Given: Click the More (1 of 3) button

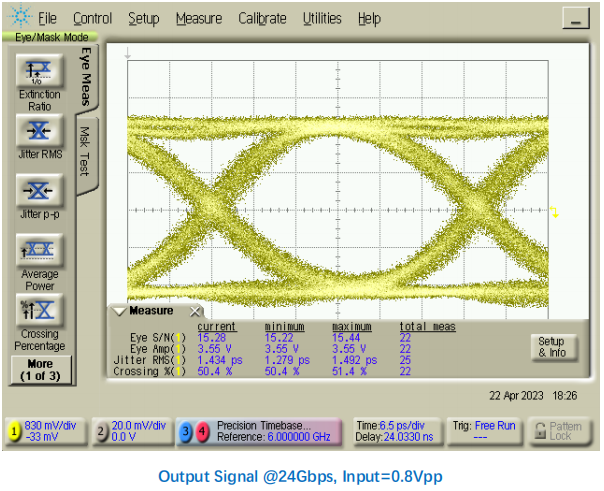Looking at the screenshot, I should tap(41, 370).
